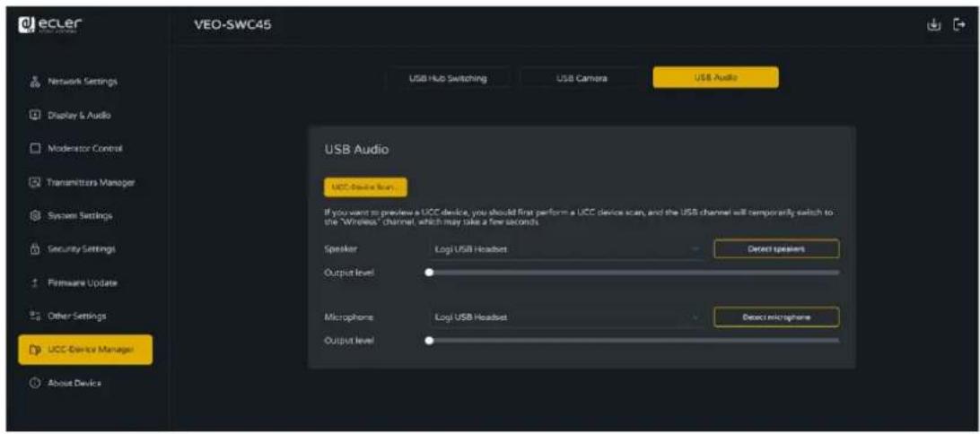Start the UCC Device Scan
980x434 pixels.
coord(365,187)
